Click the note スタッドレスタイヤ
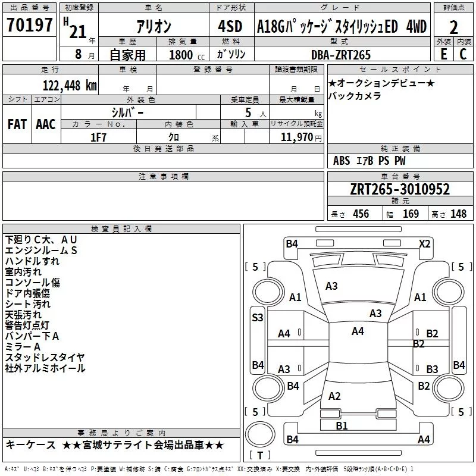 [45, 358]
